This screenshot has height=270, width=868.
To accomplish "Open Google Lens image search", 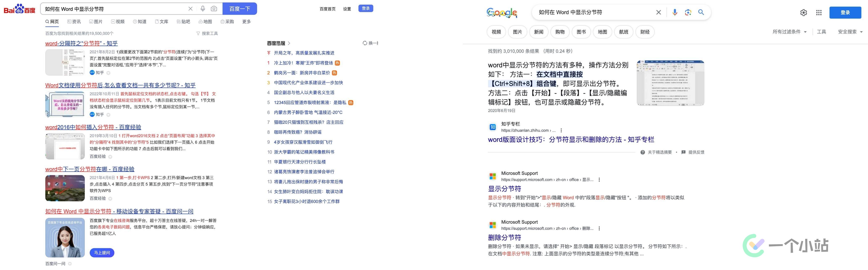I will click(x=688, y=12).
